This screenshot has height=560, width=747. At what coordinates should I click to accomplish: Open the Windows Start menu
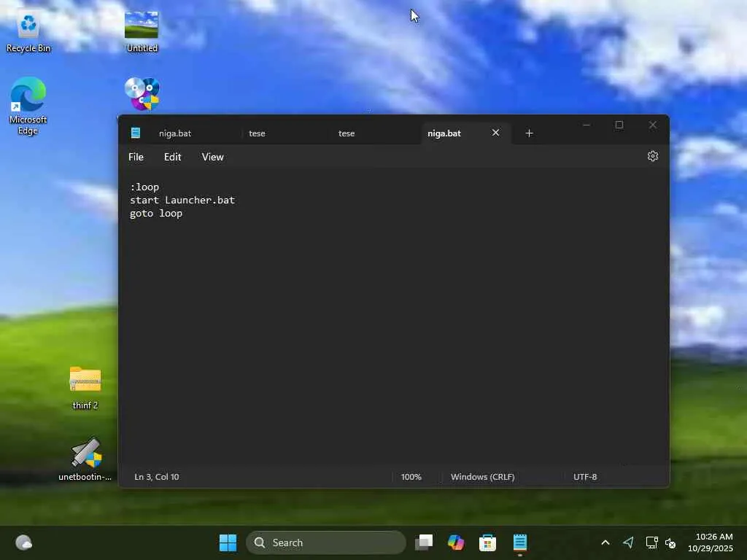point(228,542)
